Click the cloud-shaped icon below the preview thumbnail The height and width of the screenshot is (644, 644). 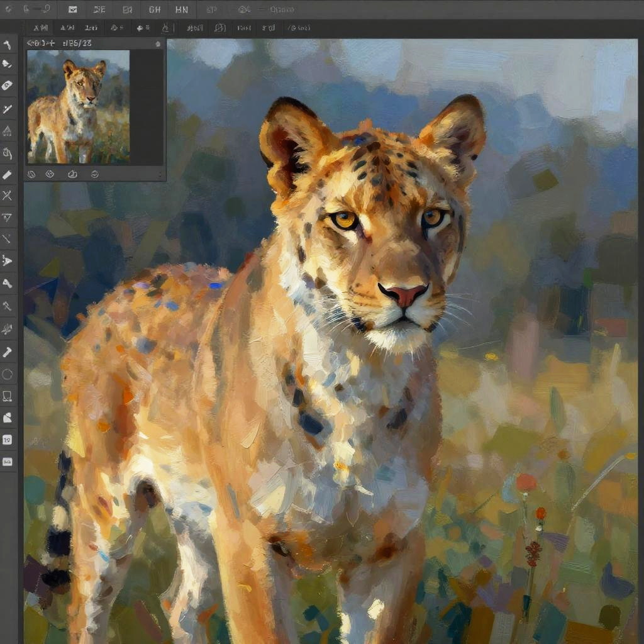pos(72,174)
